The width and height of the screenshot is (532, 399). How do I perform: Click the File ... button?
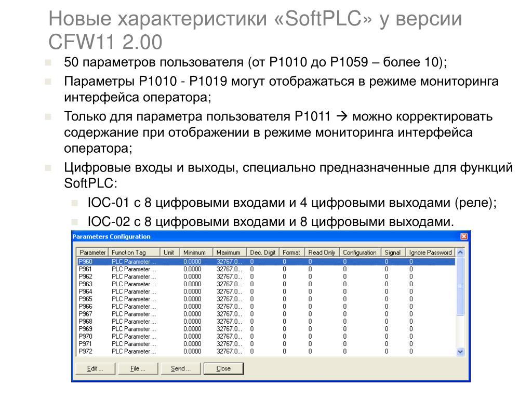[138, 368]
